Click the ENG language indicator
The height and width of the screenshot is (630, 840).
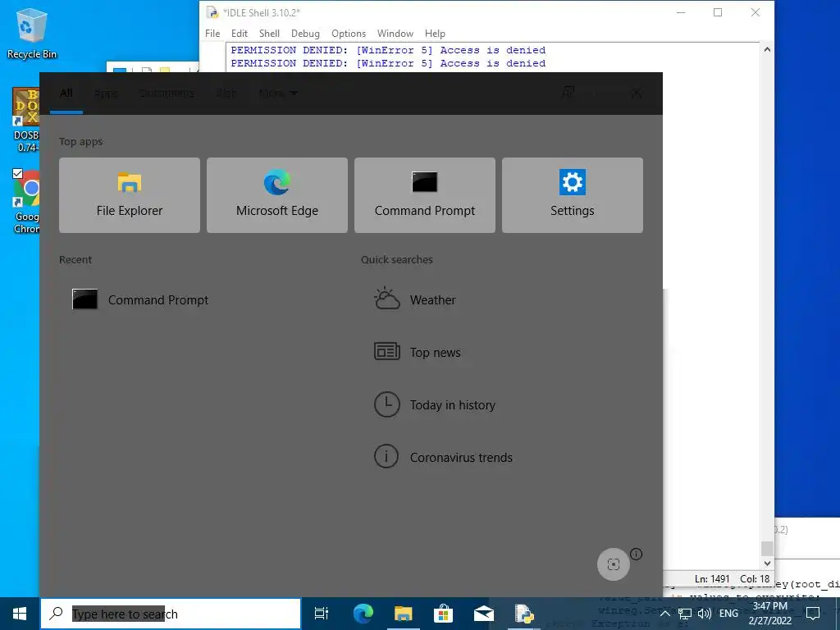728,614
